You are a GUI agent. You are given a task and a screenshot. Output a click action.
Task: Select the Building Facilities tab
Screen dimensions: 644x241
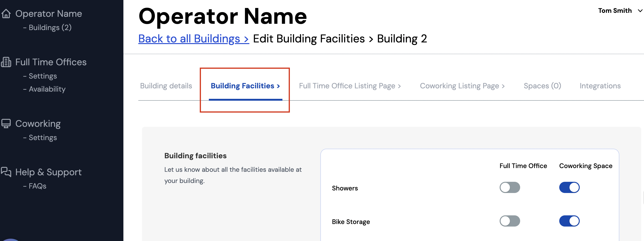point(245,86)
